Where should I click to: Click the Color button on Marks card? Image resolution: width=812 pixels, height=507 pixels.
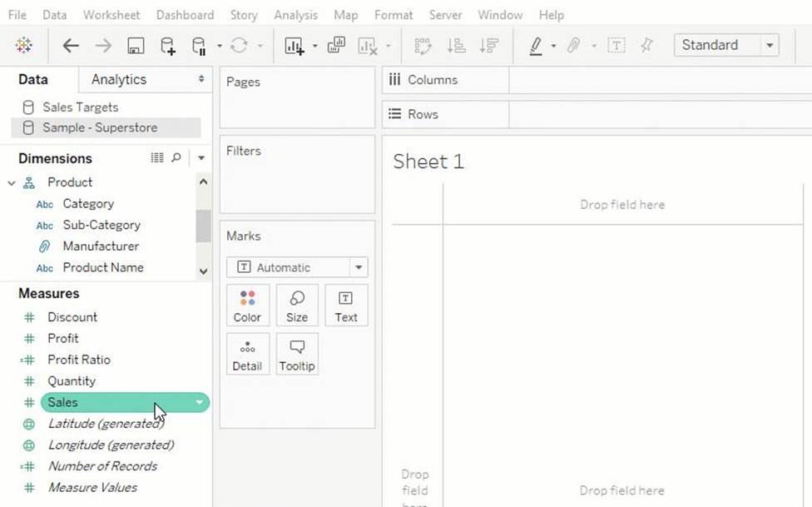(248, 306)
